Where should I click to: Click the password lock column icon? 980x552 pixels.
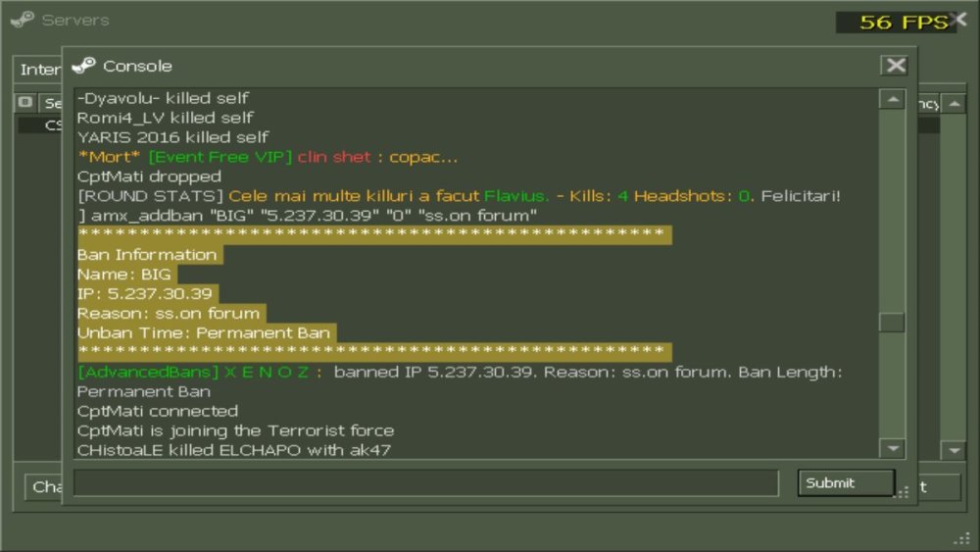(25, 102)
